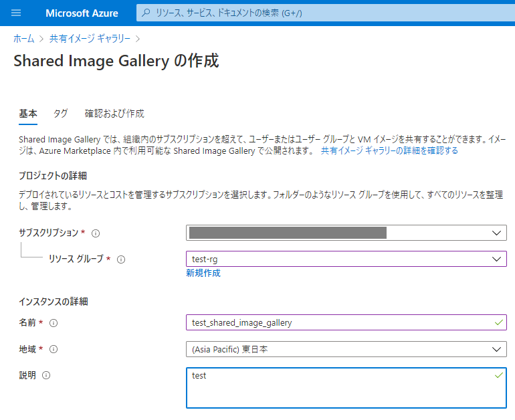Show info tooltip for リソース グループ
The width and height of the screenshot is (515, 420).
tap(121, 259)
